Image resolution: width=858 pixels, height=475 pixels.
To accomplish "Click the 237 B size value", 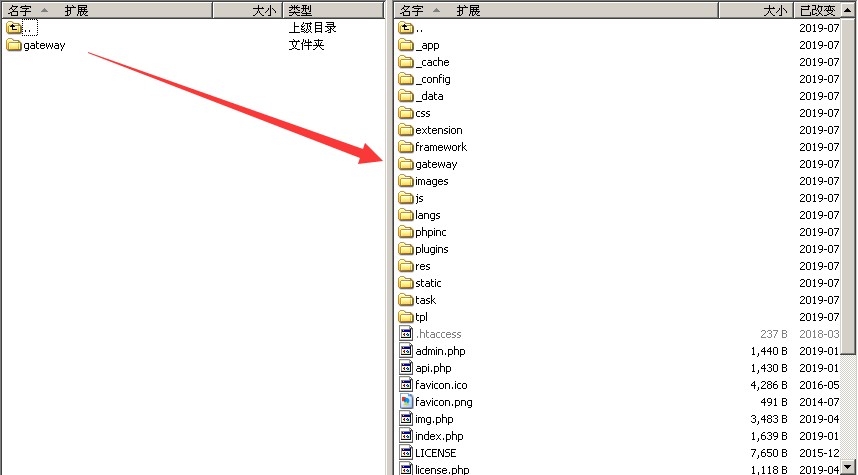I will tap(774, 334).
